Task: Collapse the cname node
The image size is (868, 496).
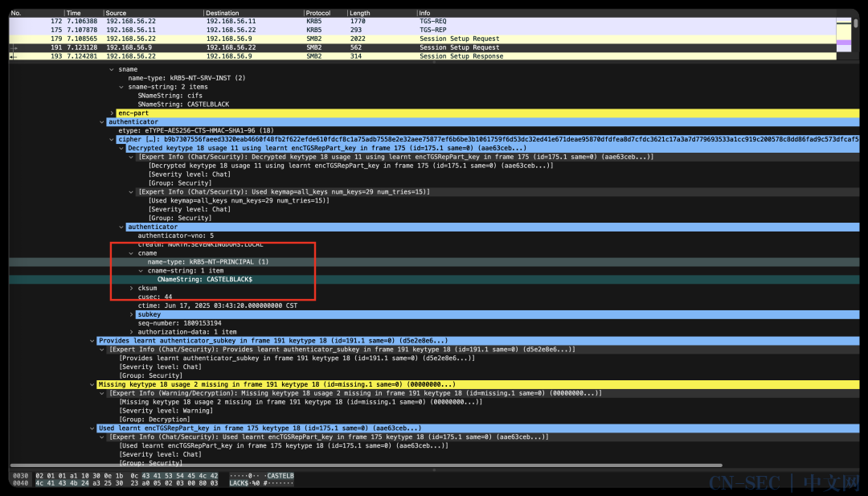Action: pyautogui.click(x=131, y=253)
